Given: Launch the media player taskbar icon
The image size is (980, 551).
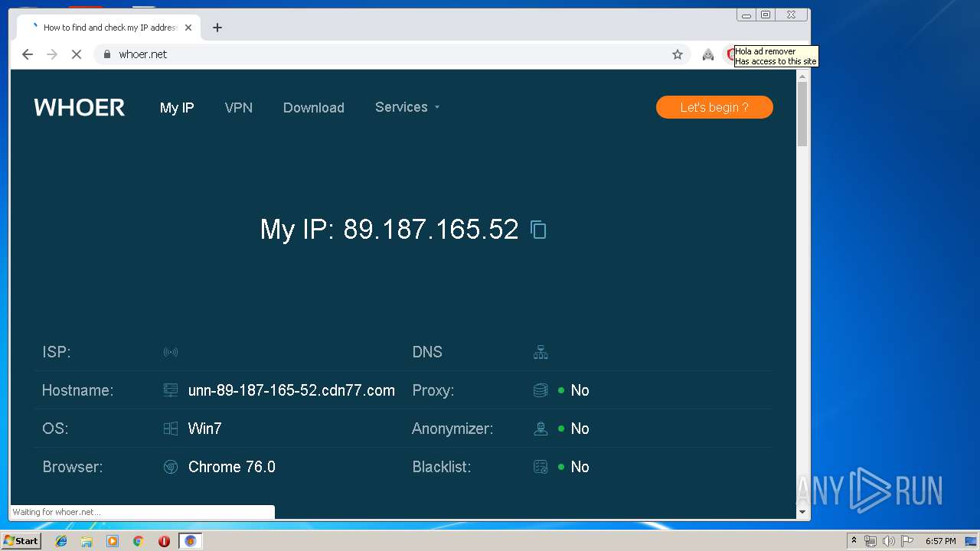Looking at the screenshot, I should coord(113,541).
